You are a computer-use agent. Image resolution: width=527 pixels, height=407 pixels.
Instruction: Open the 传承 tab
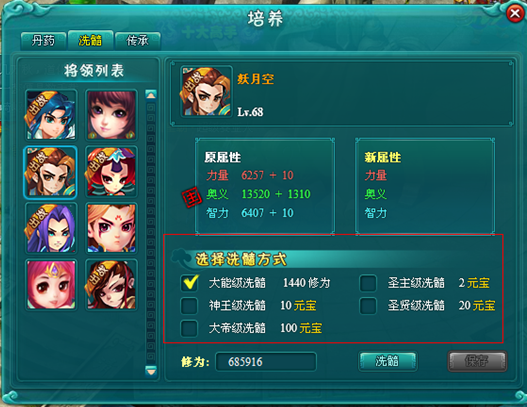137,41
